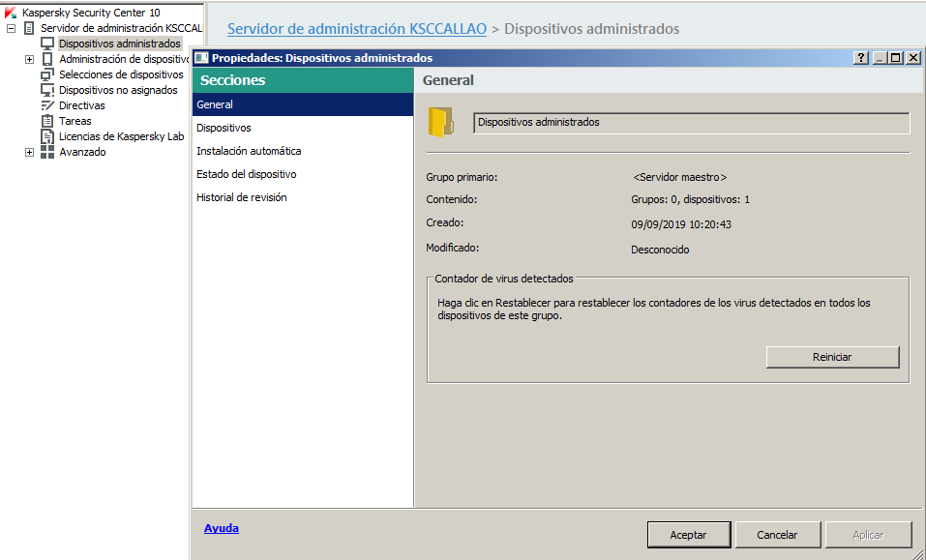Screen dimensions: 926x560
Task: Select Avanzado in the tree
Action: click(x=82, y=152)
